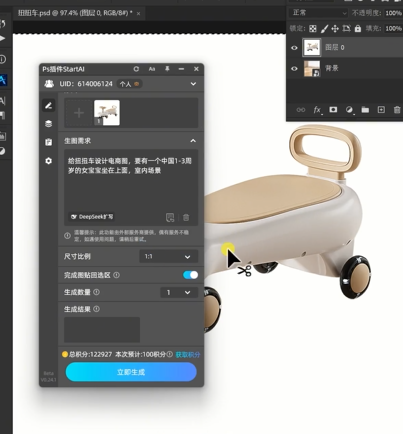
Task: Click the link layers icon in Layers panel
Action: [301, 110]
